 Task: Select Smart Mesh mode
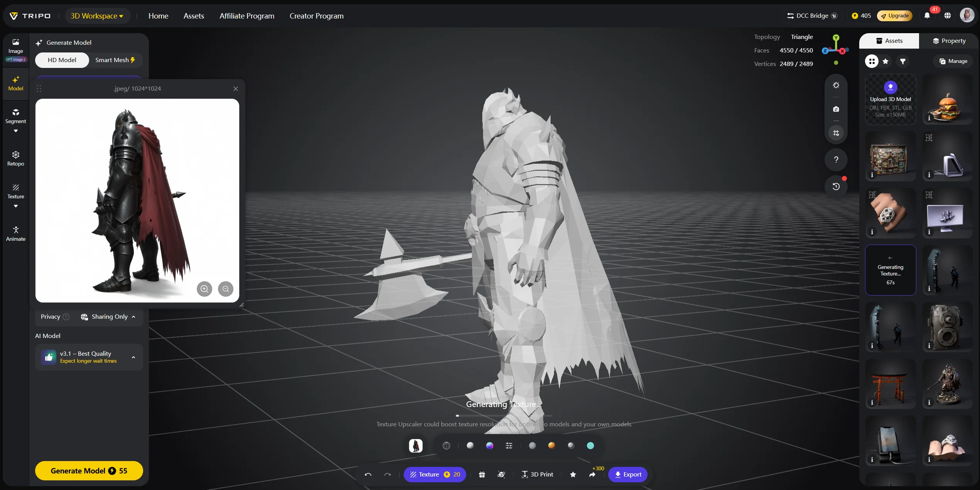point(115,60)
